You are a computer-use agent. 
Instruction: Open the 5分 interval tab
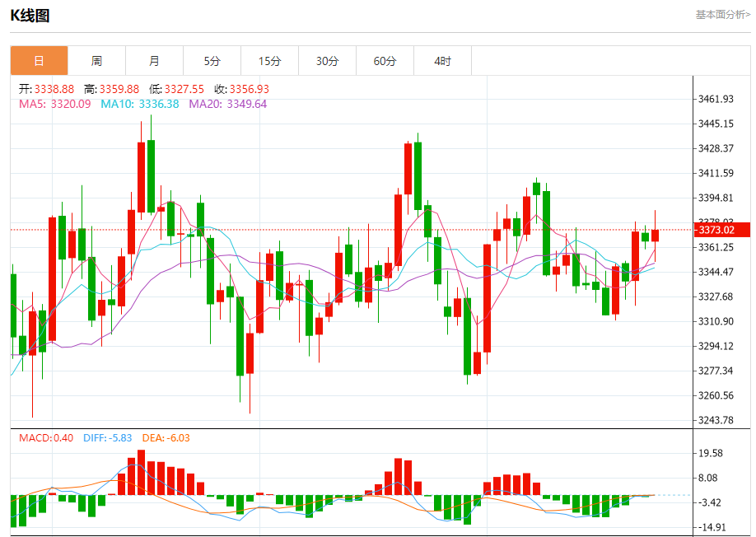point(212,61)
